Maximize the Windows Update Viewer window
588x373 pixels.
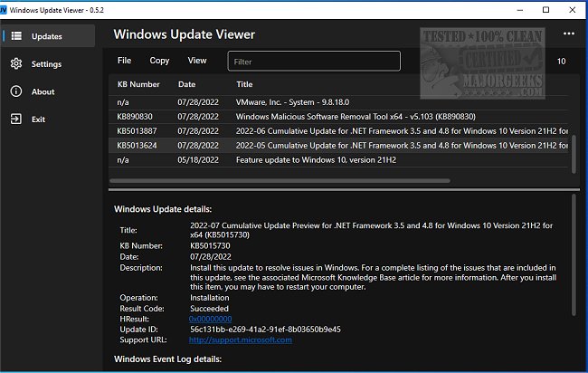[546, 10]
